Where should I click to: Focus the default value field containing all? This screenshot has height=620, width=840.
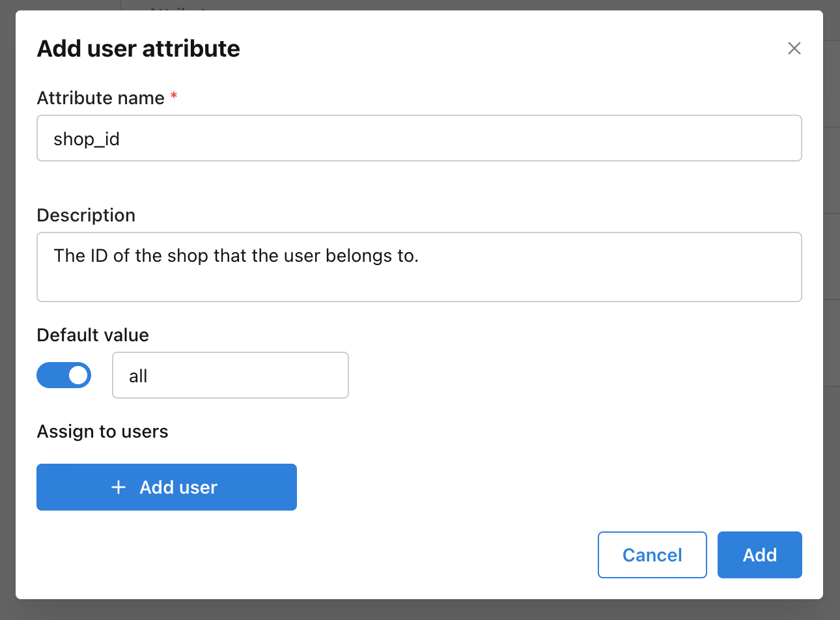231,375
